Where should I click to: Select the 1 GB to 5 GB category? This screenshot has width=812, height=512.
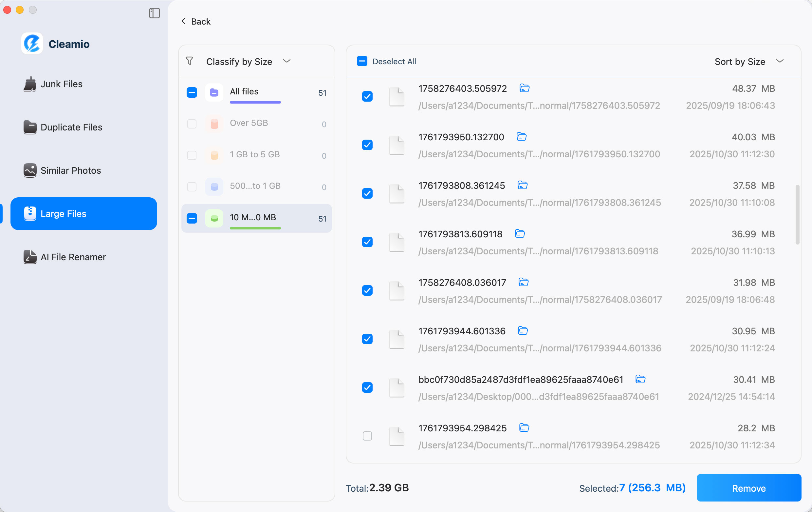pos(255,154)
